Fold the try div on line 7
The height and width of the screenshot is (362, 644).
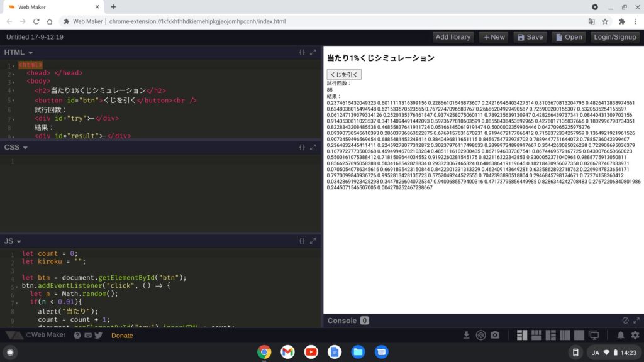[x=13, y=119]
